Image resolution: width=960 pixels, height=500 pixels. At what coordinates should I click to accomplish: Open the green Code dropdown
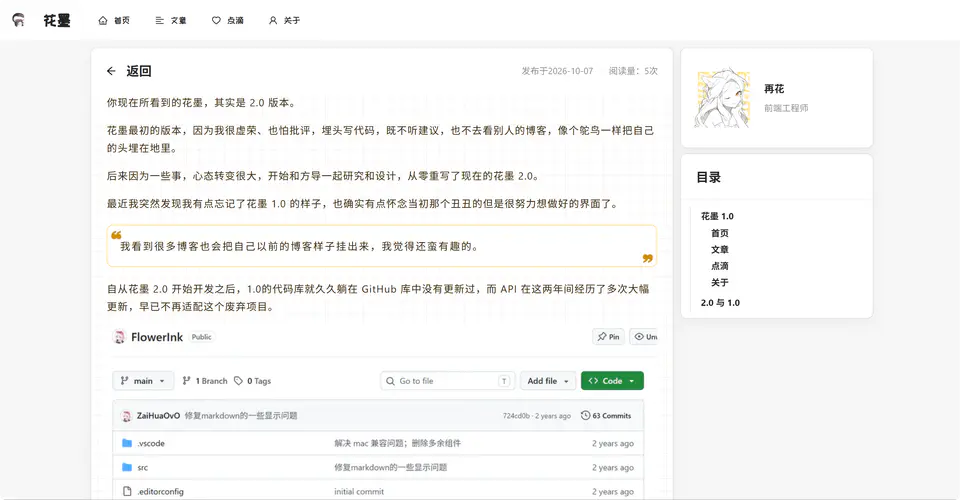[x=612, y=381]
